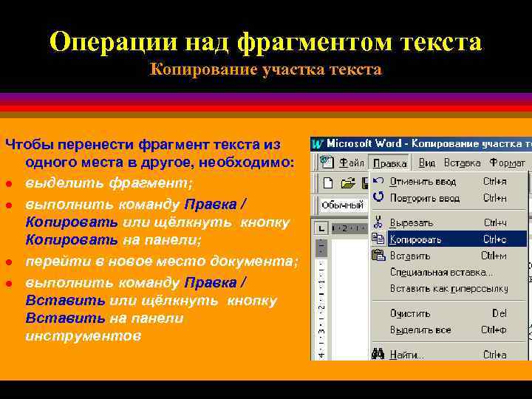Click the Word document icon by Файл

tap(327, 163)
